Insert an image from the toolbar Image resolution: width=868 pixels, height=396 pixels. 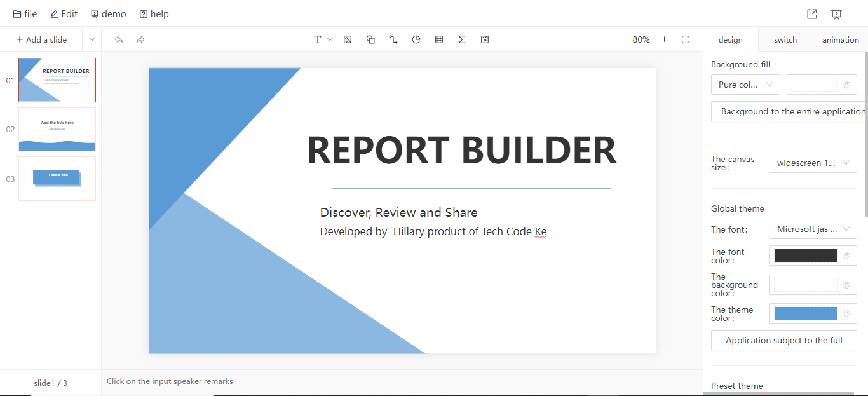click(348, 39)
